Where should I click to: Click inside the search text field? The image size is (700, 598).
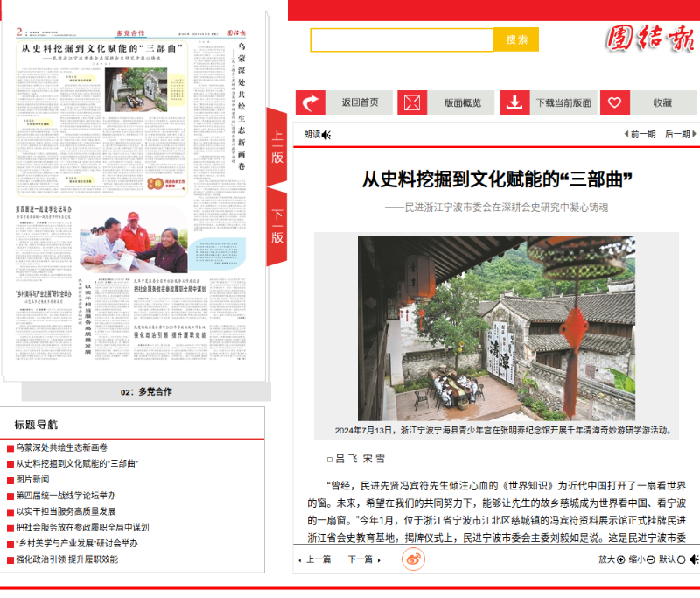pos(402,40)
